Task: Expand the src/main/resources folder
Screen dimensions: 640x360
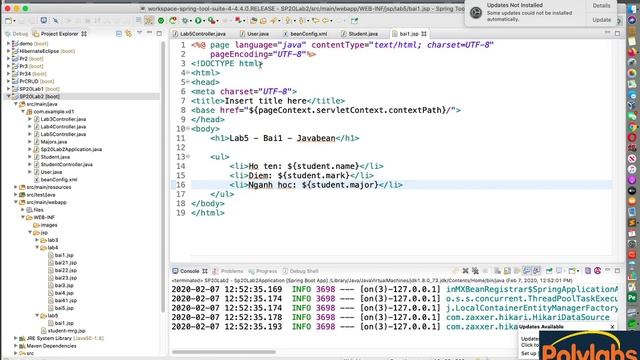Action: 16,187
